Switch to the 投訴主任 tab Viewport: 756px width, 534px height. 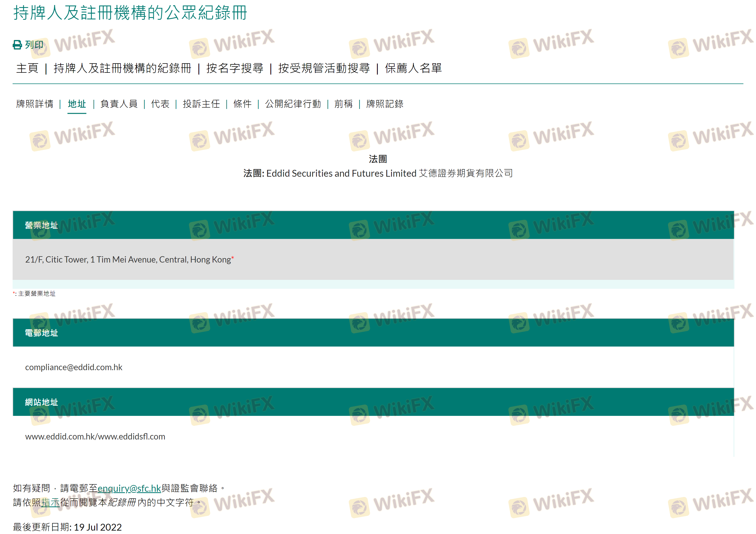pyautogui.click(x=201, y=104)
